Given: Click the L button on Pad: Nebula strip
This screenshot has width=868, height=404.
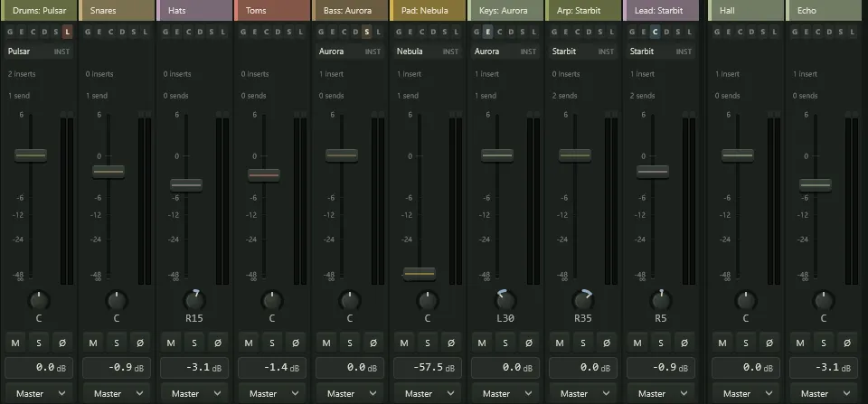Looking at the screenshot, I should 456,32.
